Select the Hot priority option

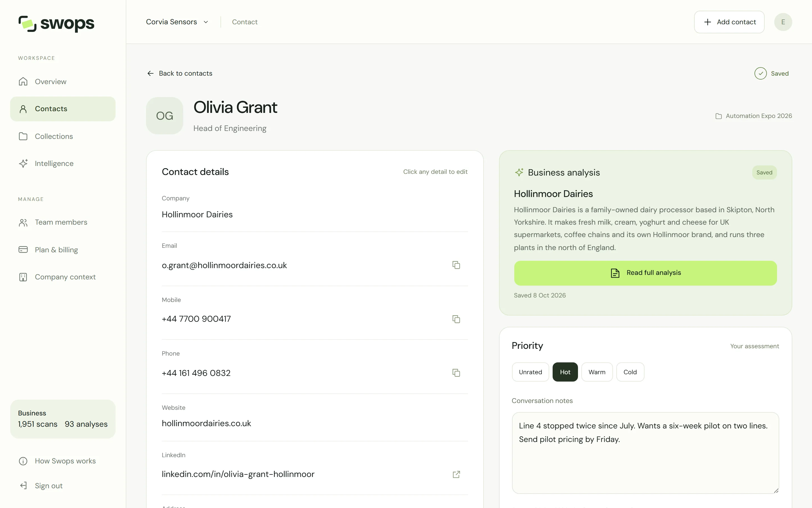tap(565, 372)
